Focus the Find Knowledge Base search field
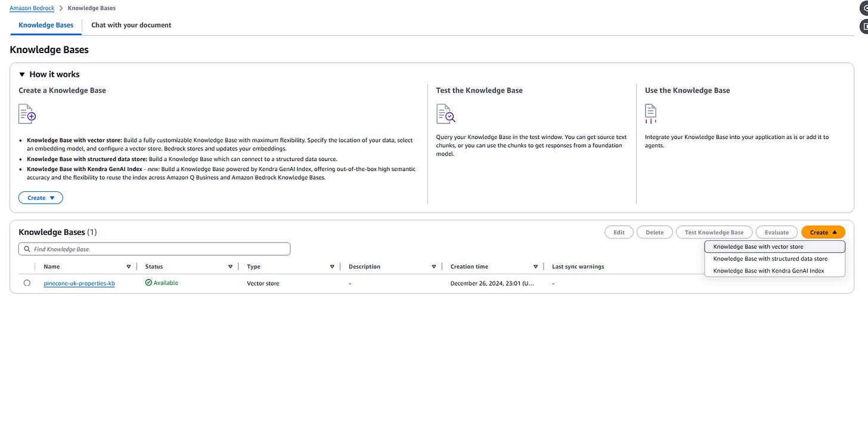Screen dimensions: 868x428 point(154,249)
